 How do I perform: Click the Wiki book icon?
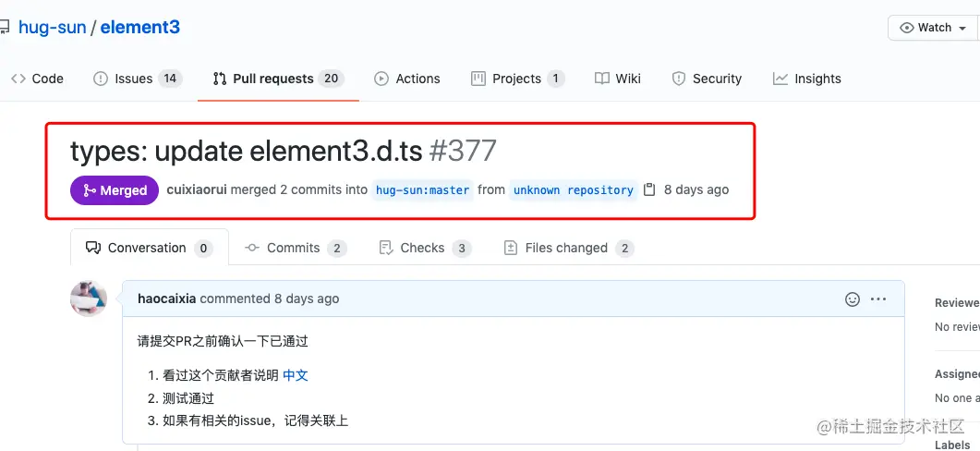click(602, 79)
